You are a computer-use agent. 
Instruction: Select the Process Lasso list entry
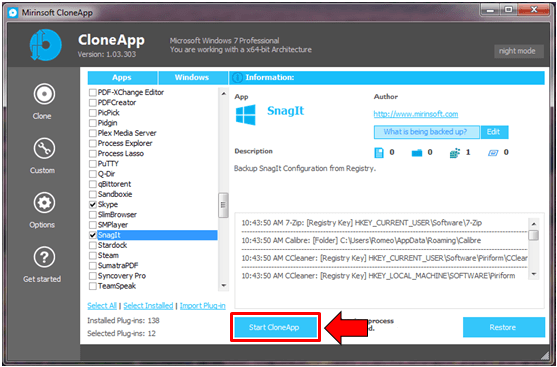(121, 154)
